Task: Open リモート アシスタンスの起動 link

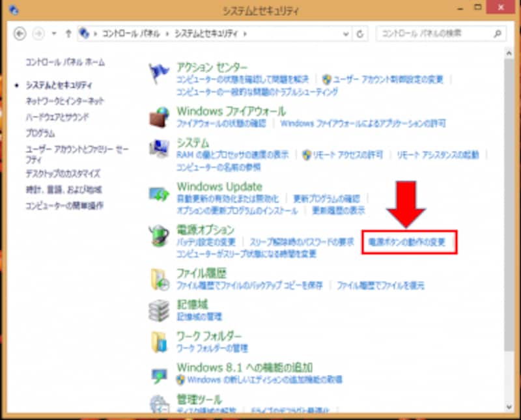Action: (438, 155)
